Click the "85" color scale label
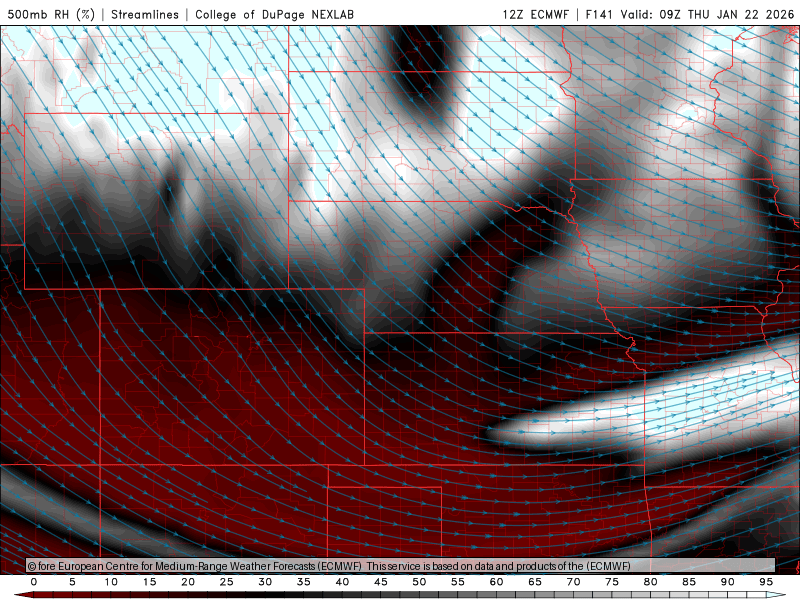Image resolution: width=800 pixels, height=600 pixels. 689,582
